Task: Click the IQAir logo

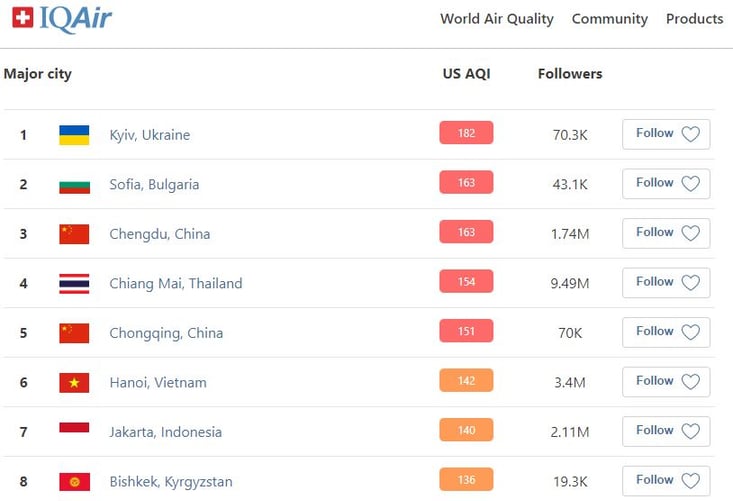Action: (62, 19)
